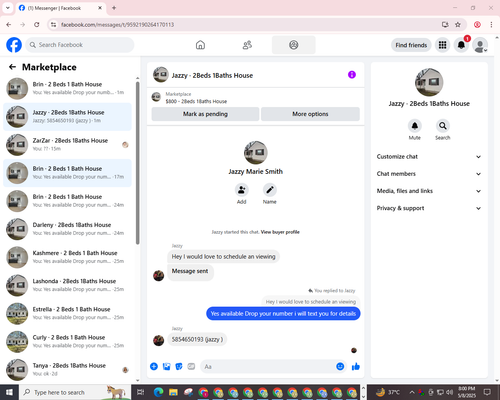Viewport: 500px width, 400px height.
Task: Open File Explorer from taskbar
Action: 173,392
